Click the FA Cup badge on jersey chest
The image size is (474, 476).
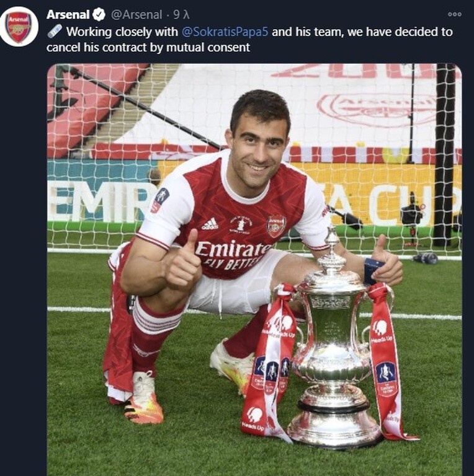click(x=241, y=224)
